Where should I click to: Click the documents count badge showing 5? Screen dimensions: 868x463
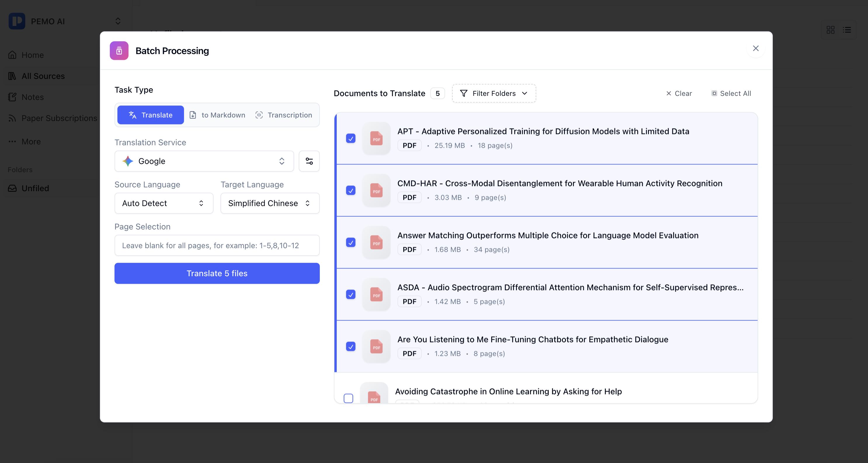coord(438,94)
